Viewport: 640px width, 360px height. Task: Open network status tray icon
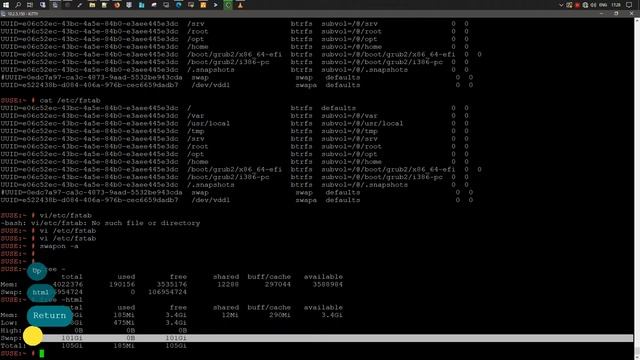(x=585, y=5)
